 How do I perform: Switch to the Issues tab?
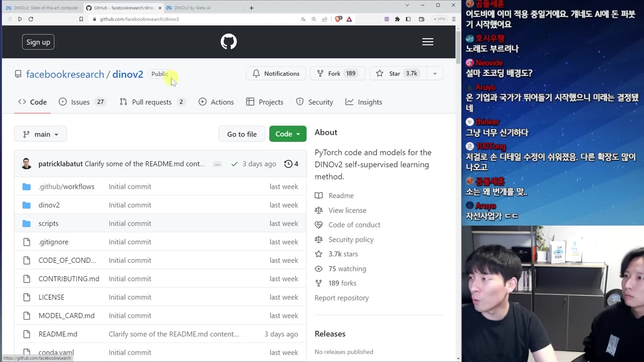[x=82, y=102]
